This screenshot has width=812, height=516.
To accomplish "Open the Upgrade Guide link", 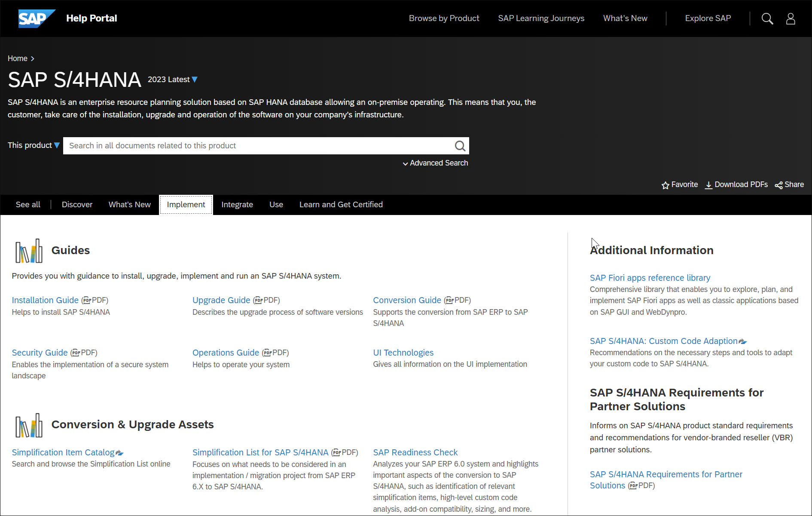I will (221, 300).
